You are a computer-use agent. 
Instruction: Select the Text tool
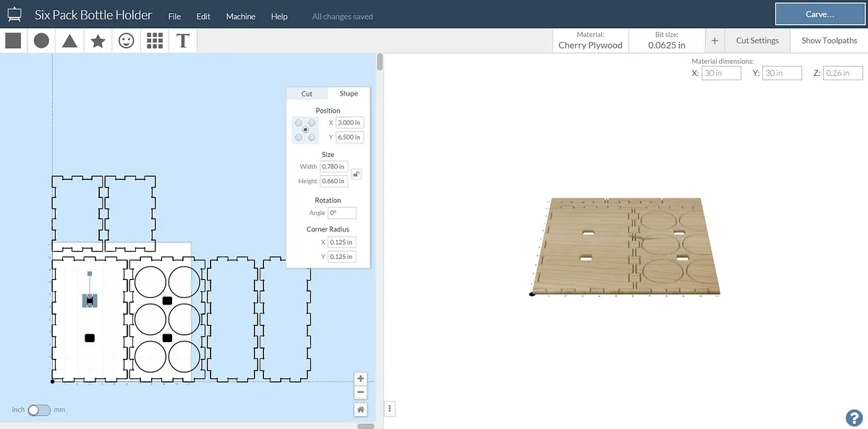pos(183,41)
